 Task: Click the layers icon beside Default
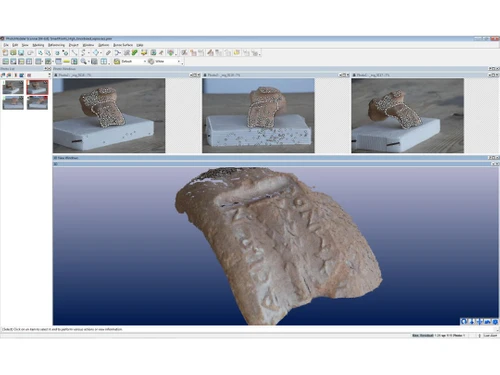point(117,61)
